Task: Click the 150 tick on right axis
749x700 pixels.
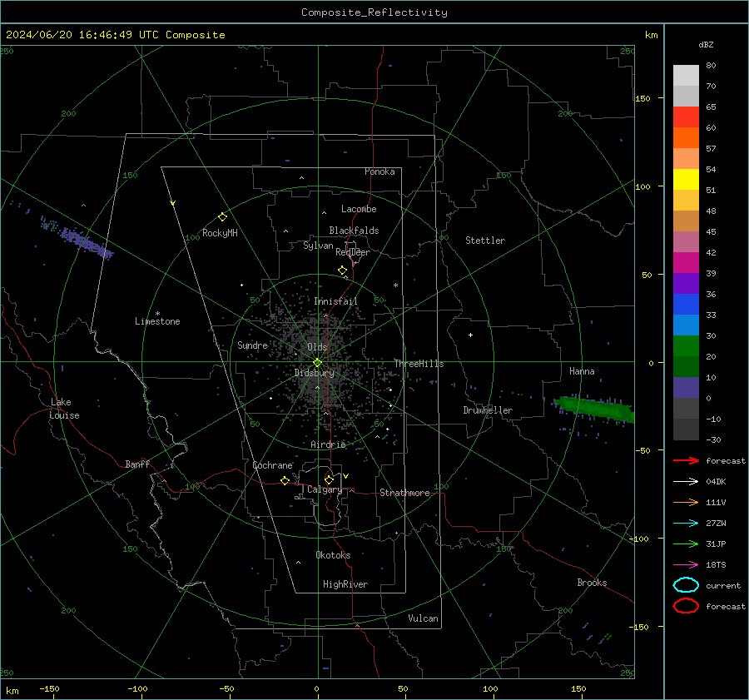Action: coord(643,98)
